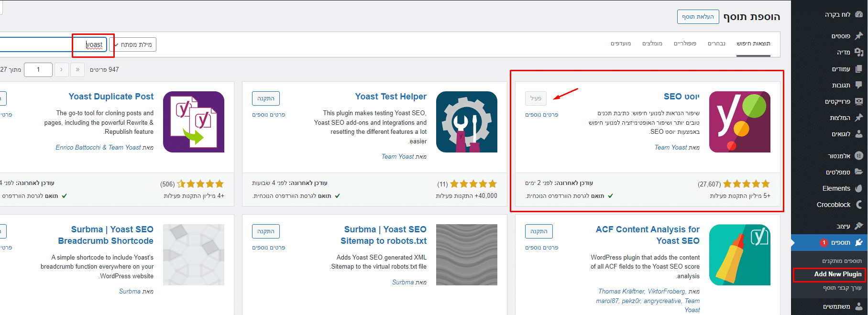Click the current page number field
The width and height of the screenshot is (868, 315).
point(38,70)
